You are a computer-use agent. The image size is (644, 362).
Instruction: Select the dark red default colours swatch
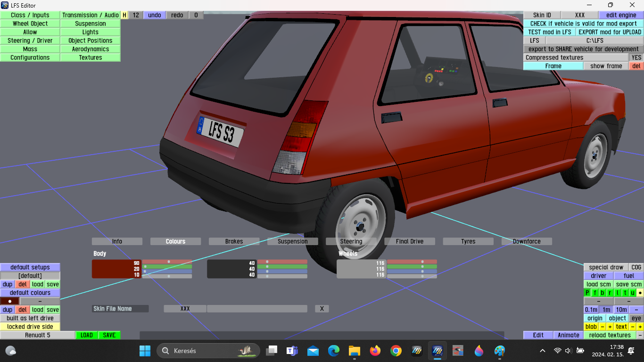[x=10, y=301]
